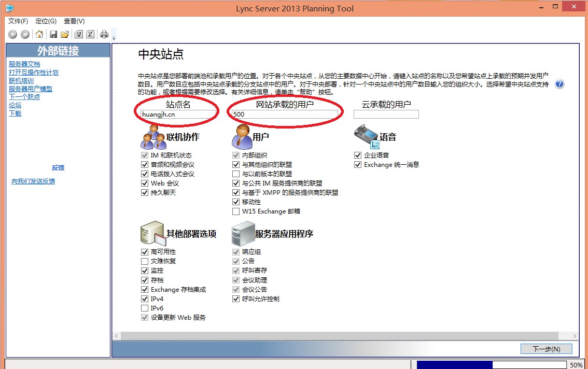The width and height of the screenshot is (588, 369).
Task: Expand the toolbar overflow options arrow
Action: point(114,38)
